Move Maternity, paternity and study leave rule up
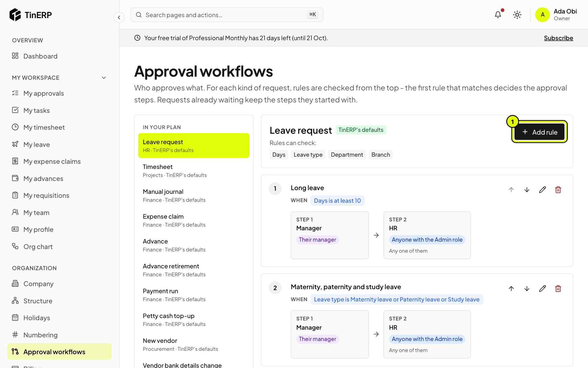This screenshot has width=588, height=368. pos(511,289)
